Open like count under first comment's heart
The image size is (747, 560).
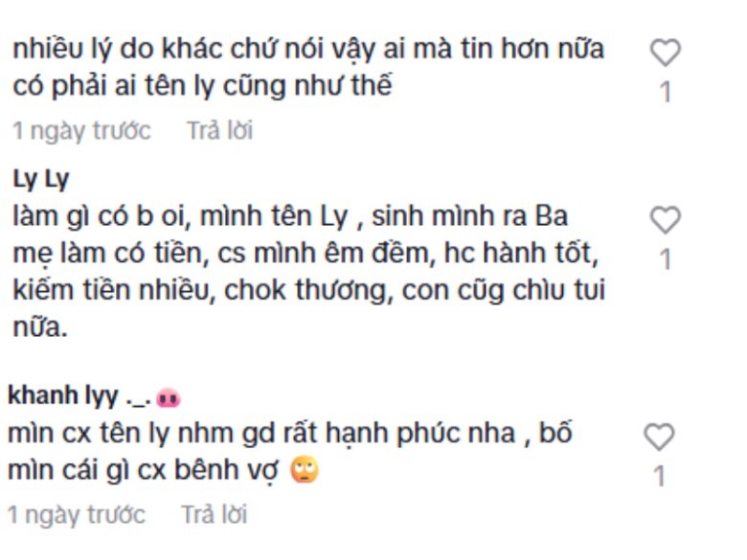point(666,92)
